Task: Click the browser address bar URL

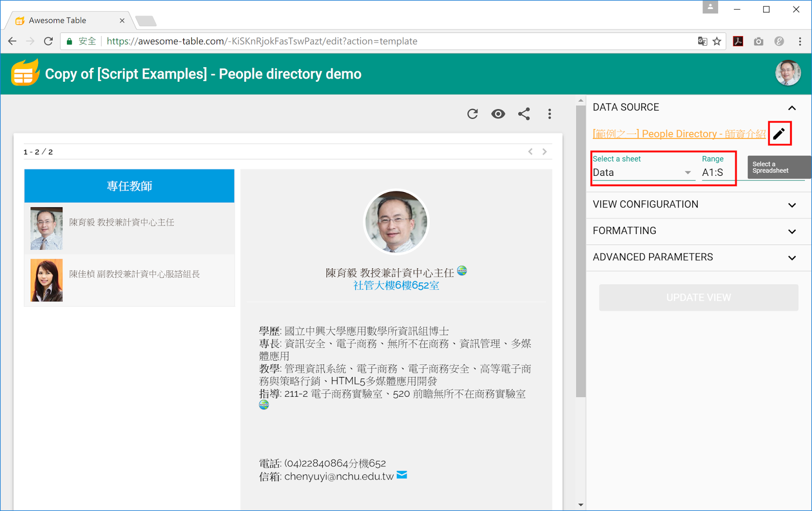Action: [x=262, y=41]
